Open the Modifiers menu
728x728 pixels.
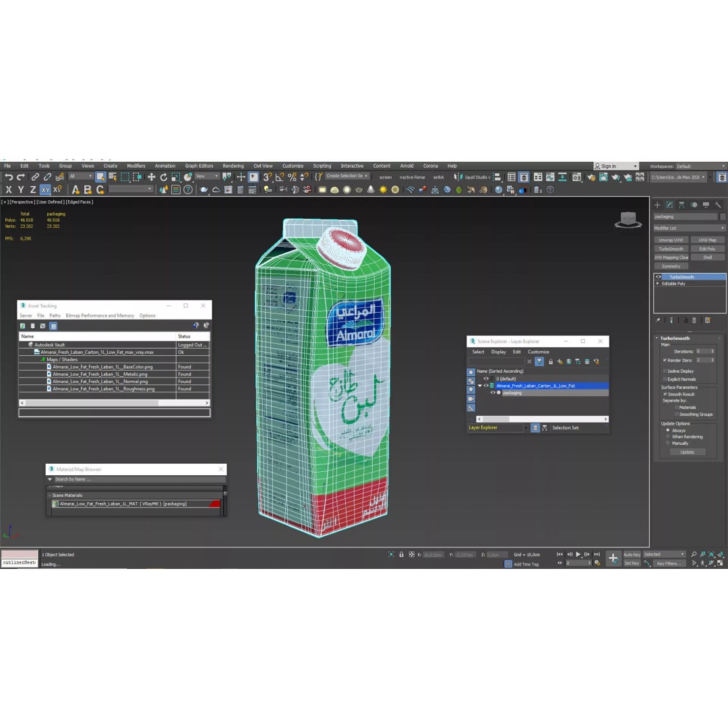click(x=136, y=166)
